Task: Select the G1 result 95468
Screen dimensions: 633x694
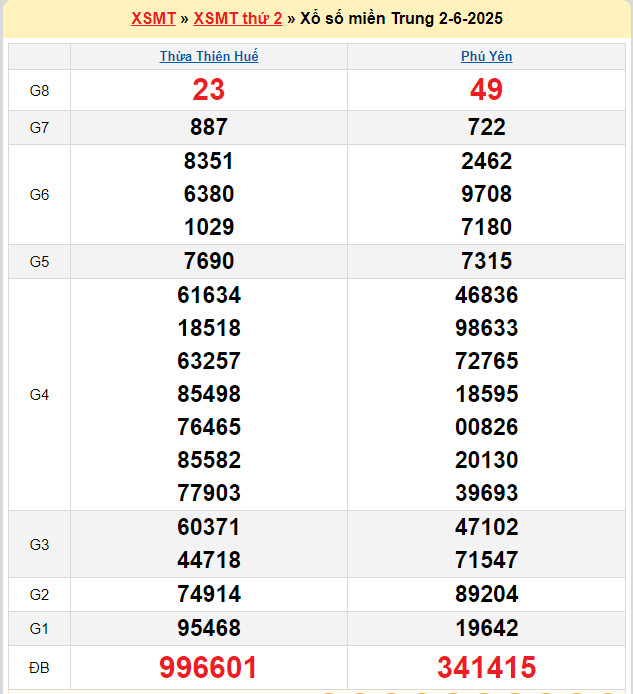Action: (209, 628)
